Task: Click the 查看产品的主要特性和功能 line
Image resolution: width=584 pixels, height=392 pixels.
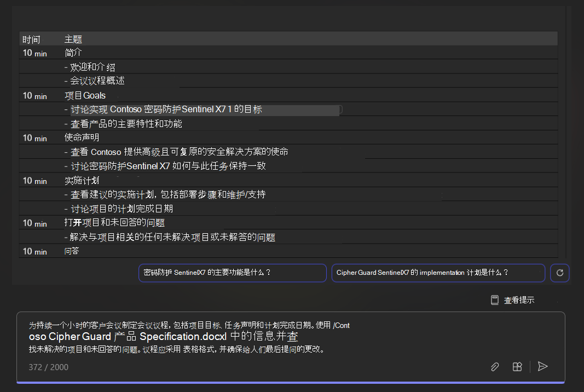Action: coord(123,123)
